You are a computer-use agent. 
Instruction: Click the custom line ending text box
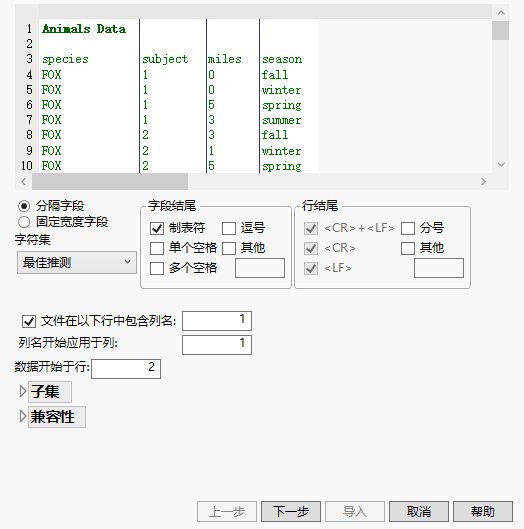[439, 268]
